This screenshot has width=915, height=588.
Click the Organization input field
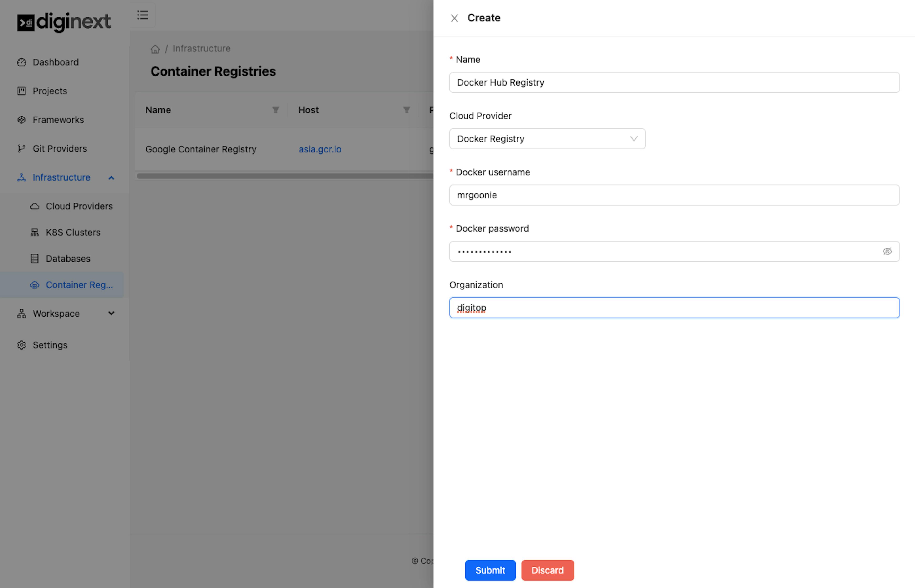point(675,307)
